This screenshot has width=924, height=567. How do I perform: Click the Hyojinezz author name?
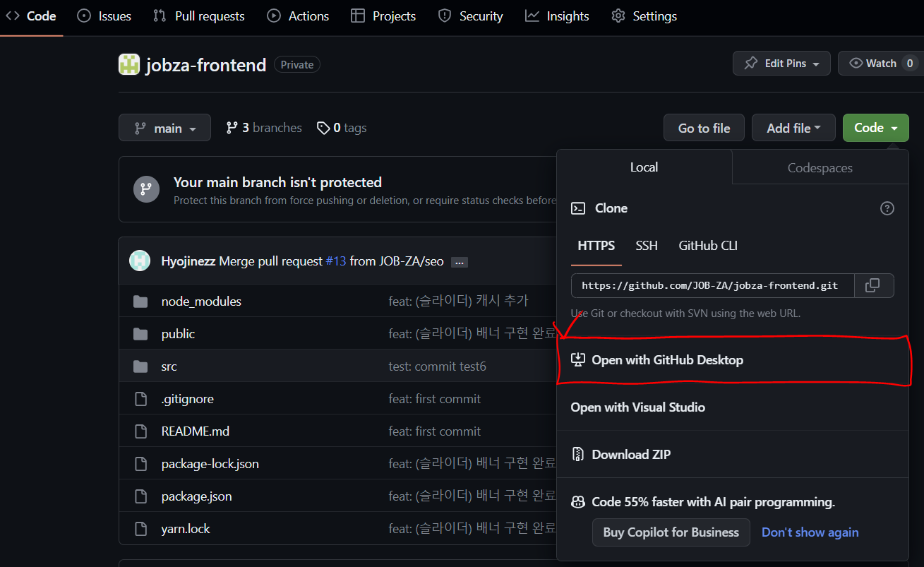click(x=188, y=261)
